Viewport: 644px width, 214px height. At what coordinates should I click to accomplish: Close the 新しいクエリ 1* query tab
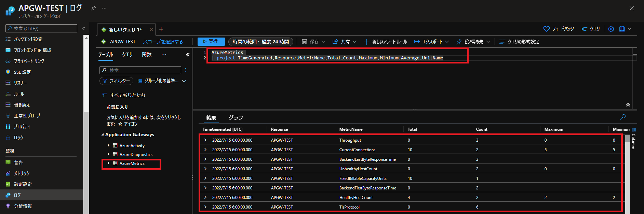(x=151, y=30)
